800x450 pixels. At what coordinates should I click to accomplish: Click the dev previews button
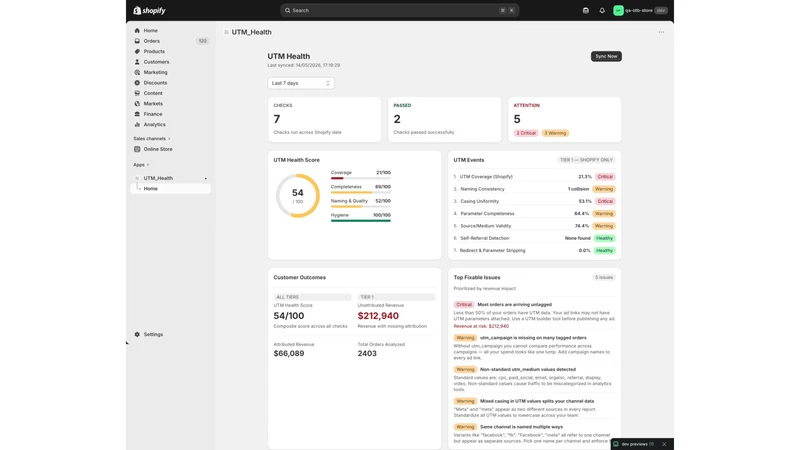coord(634,444)
